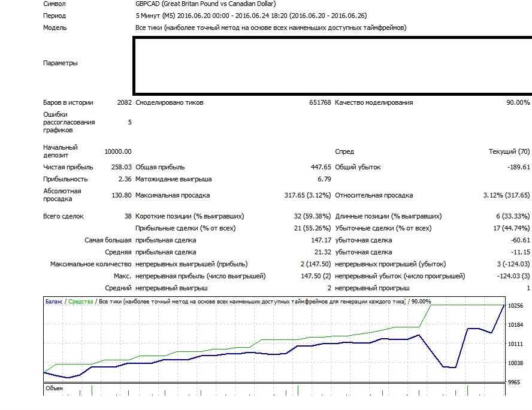This screenshot has width=532, height=410.
Task: Click the chart axis label 10184
Action: (515, 325)
